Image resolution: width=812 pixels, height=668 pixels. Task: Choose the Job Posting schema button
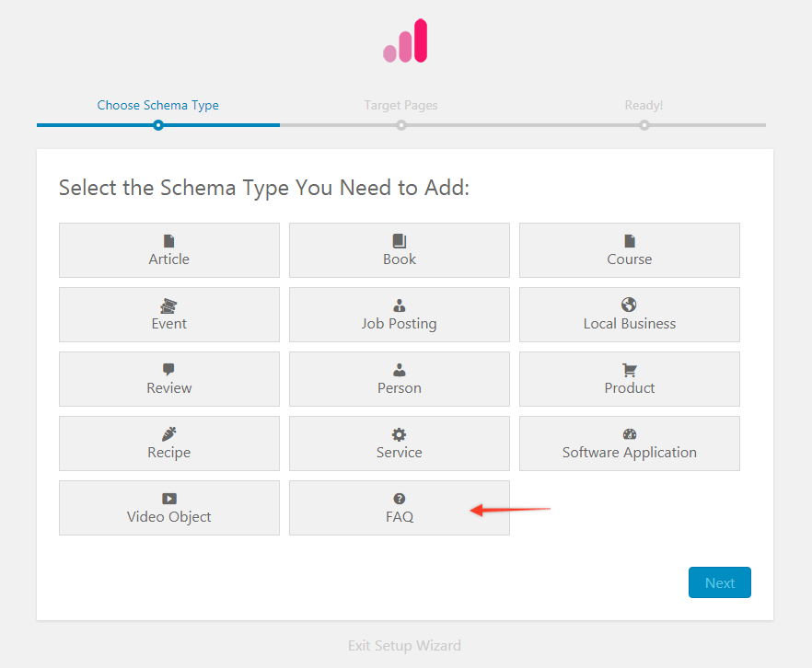coord(400,315)
